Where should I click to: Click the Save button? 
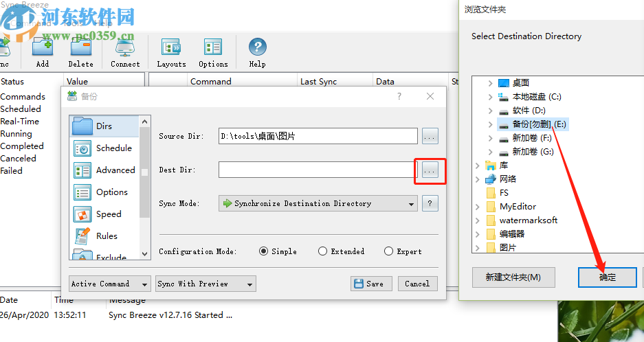click(371, 284)
